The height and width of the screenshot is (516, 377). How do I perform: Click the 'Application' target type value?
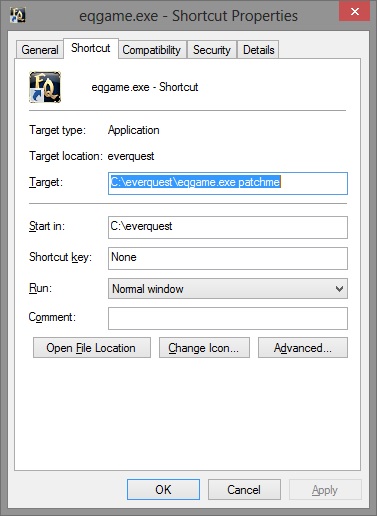[134, 130]
